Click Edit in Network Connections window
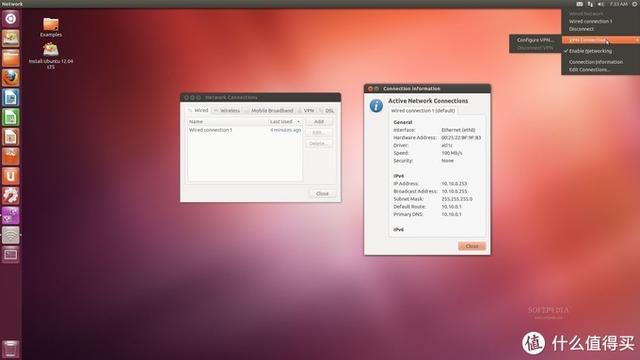Viewport: 640px width, 360px height. (x=319, y=133)
